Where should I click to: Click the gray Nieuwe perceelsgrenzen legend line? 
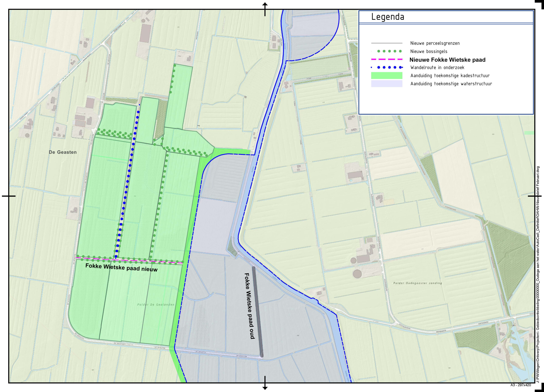coord(387,43)
